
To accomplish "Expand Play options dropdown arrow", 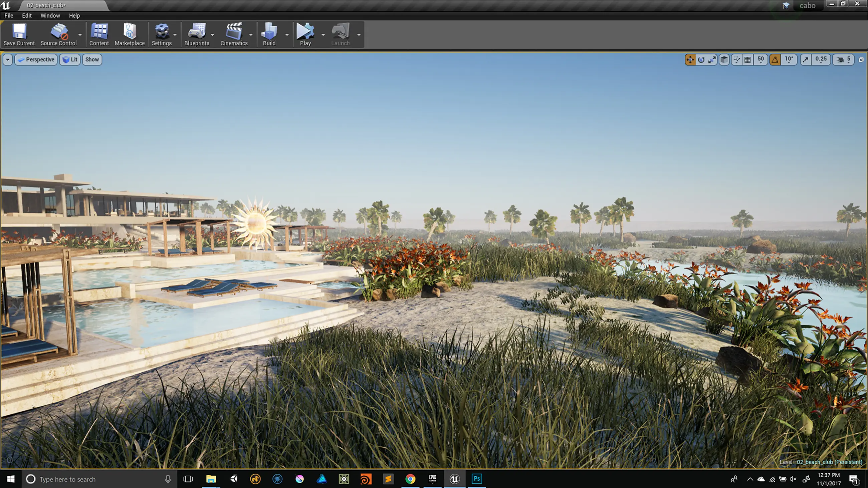I will [323, 35].
